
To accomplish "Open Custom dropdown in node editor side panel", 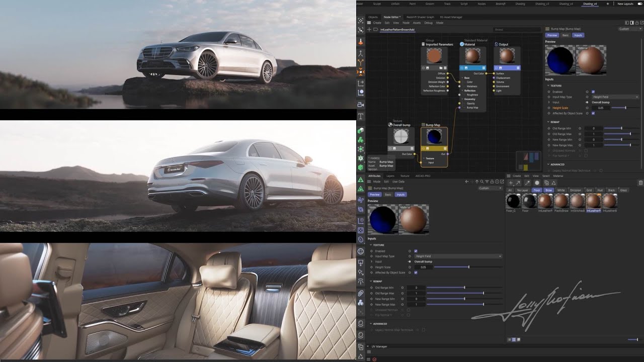I will point(630,29).
